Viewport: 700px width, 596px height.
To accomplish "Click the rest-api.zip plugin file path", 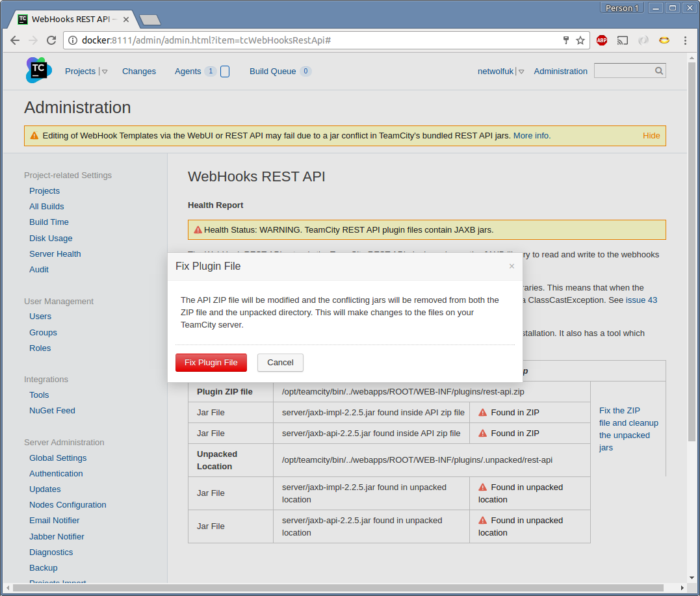I will click(x=403, y=391).
